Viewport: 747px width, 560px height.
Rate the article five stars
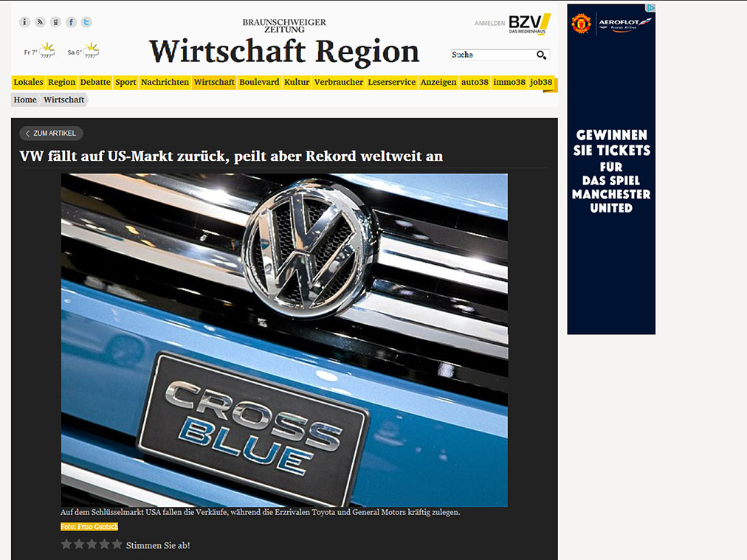click(117, 544)
